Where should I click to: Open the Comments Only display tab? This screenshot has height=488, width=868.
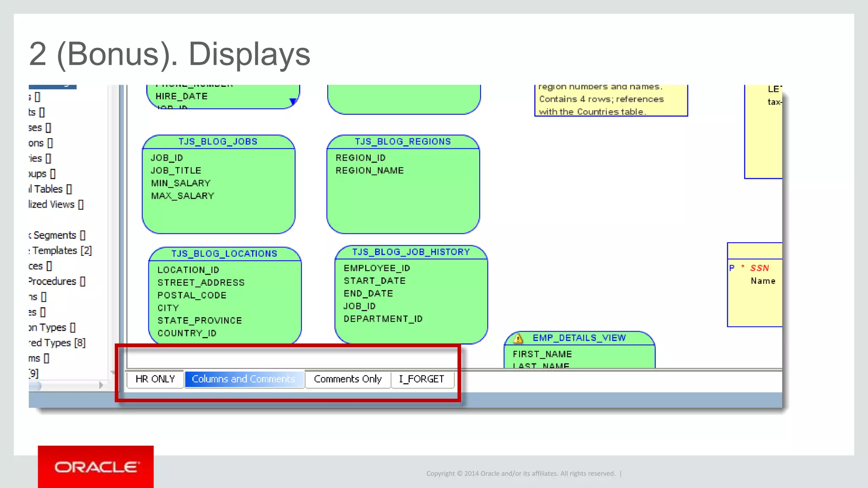348,379
